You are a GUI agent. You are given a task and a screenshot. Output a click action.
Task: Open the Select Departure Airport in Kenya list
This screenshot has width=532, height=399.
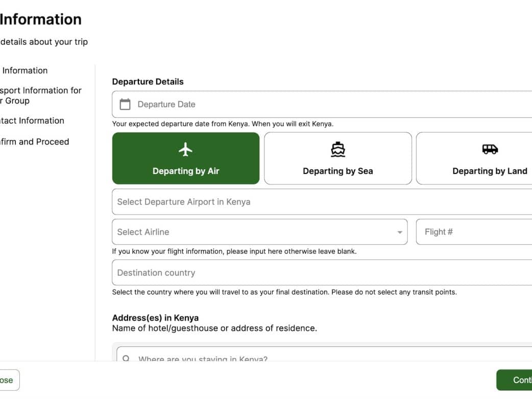[x=322, y=202]
